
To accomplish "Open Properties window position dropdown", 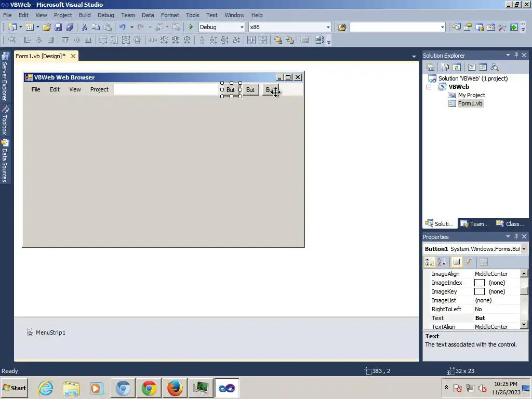I will click(x=508, y=236).
